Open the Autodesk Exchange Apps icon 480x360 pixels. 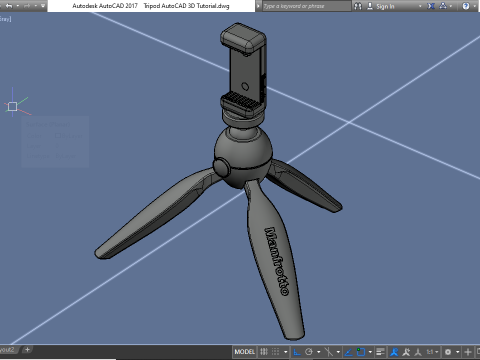(431, 6)
